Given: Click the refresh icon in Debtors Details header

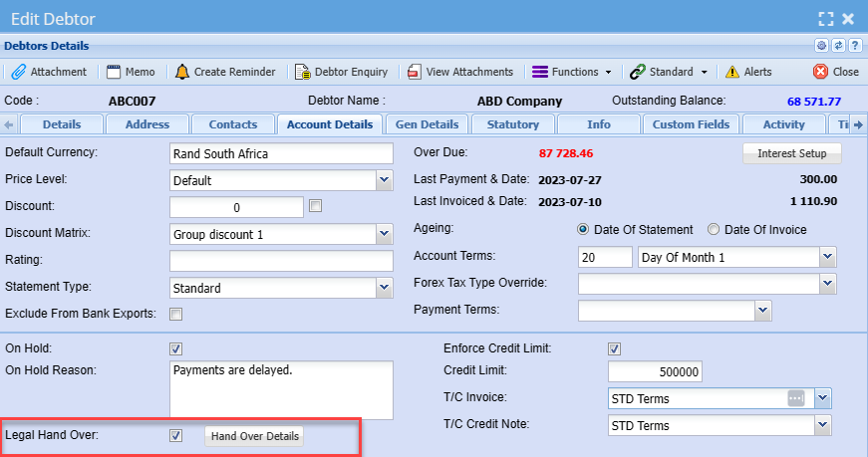Looking at the screenshot, I should tap(839, 46).
